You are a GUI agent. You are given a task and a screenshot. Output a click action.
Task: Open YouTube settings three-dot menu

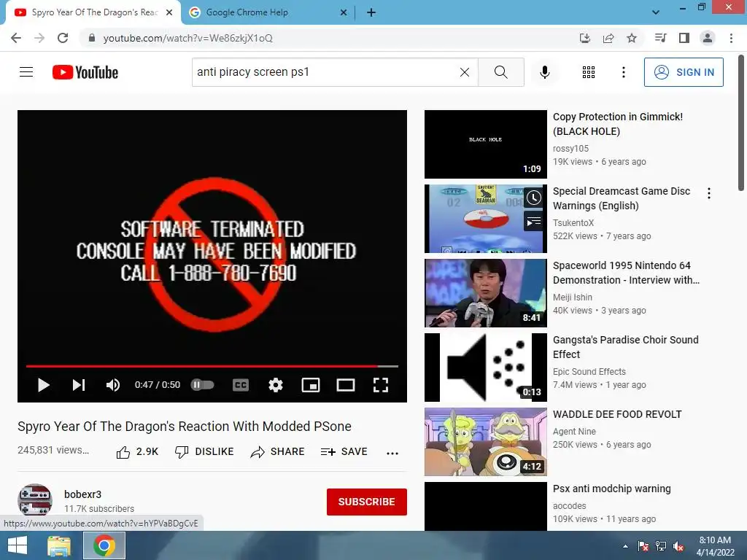pyautogui.click(x=624, y=72)
